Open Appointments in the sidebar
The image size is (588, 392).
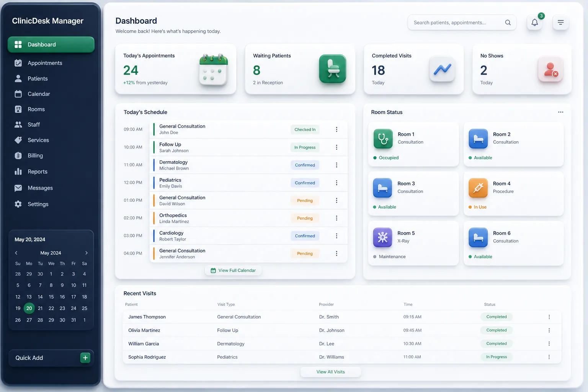(x=51, y=63)
